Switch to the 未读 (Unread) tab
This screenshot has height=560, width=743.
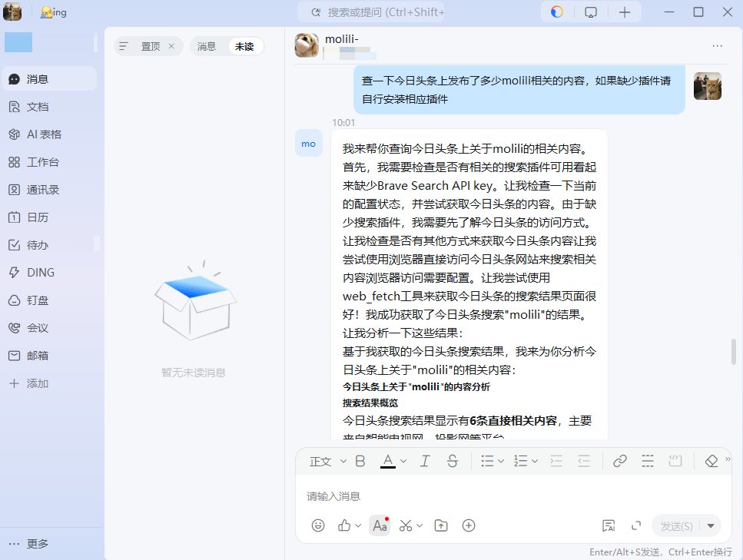(x=245, y=46)
